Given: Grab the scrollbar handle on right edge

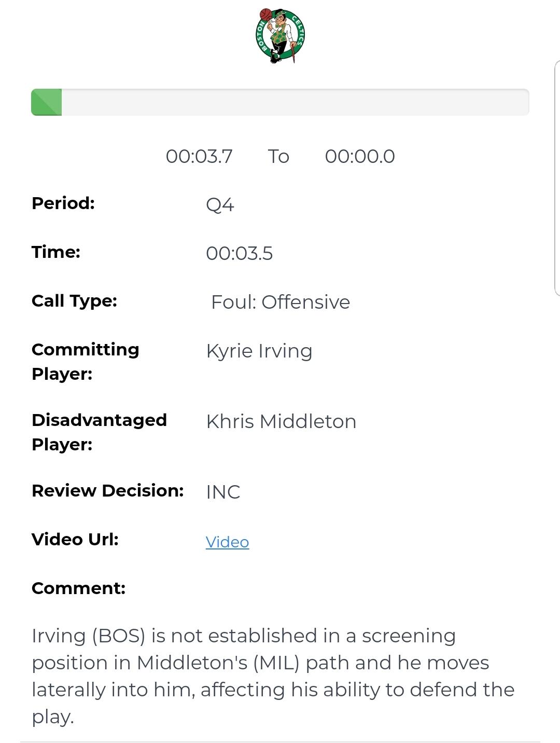Looking at the screenshot, I should 557,178.
